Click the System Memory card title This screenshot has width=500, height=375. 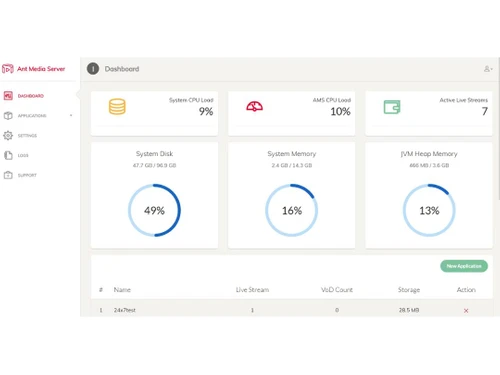pos(292,154)
